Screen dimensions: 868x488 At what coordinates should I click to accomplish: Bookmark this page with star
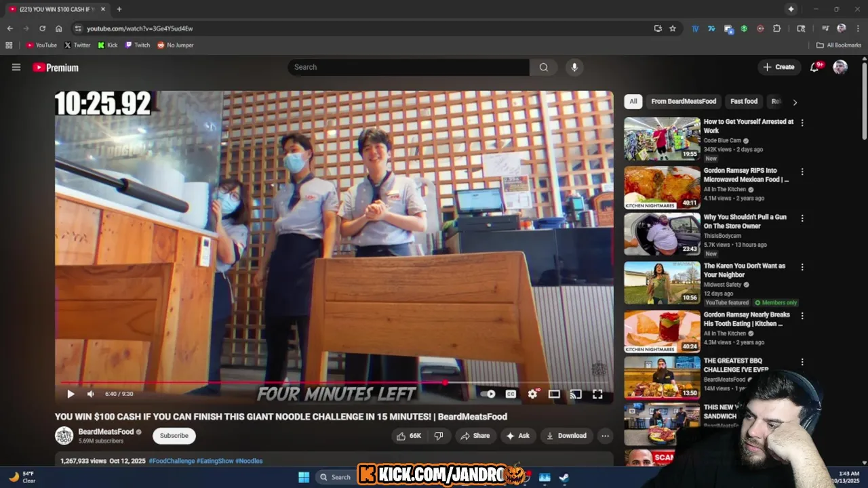point(673,28)
